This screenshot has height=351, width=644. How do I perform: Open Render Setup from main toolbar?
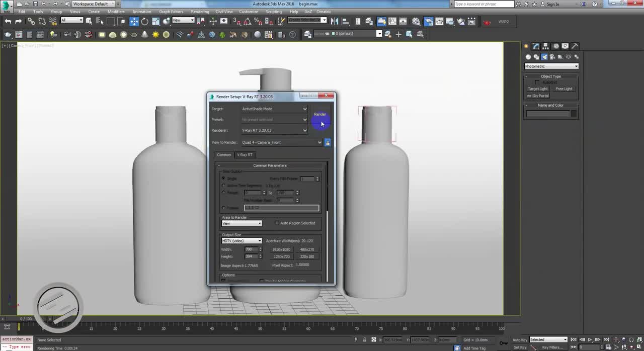point(428,22)
